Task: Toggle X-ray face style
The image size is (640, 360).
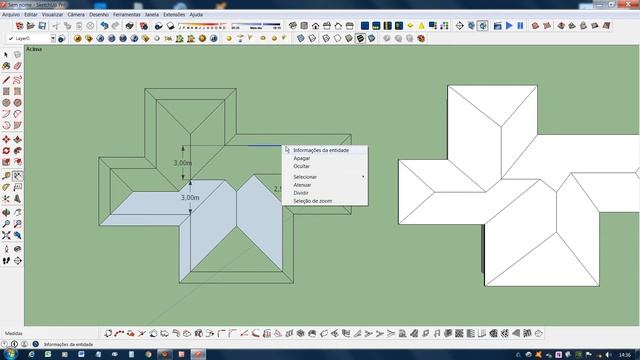Action: pos(301,38)
